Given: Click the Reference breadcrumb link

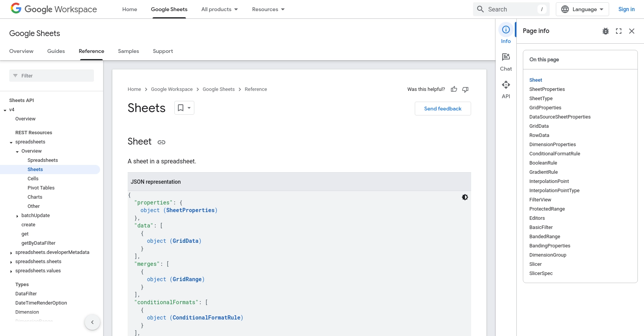Looking at the screenshot, I should pyautogui.click(x=256, y=89).
